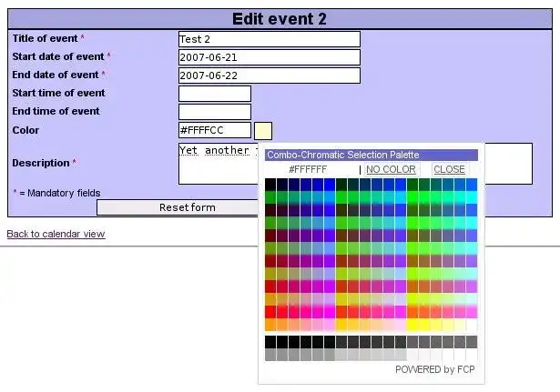Screen dimensions: 560x392
Task: Follow the Back to calendar view link
Action: 56,234
